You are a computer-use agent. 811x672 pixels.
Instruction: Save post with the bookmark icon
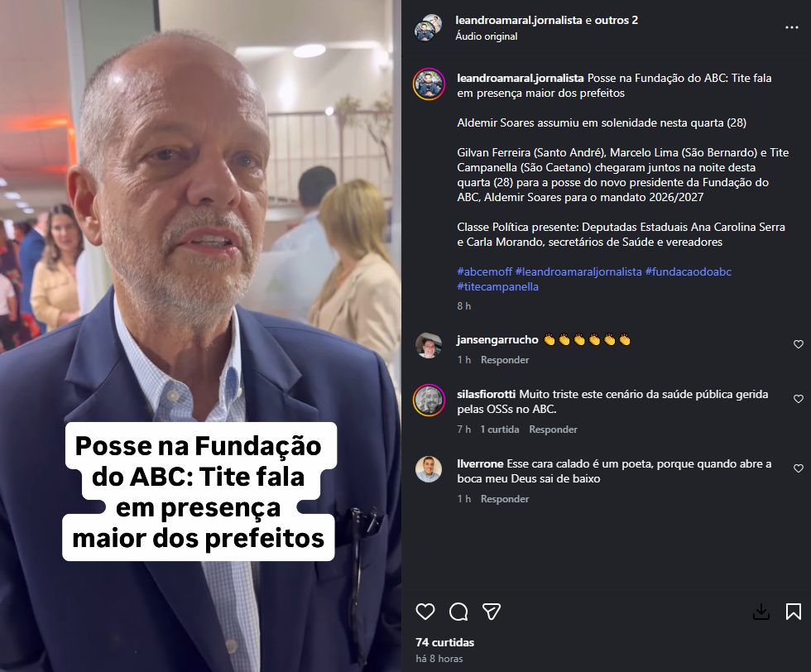794,612
